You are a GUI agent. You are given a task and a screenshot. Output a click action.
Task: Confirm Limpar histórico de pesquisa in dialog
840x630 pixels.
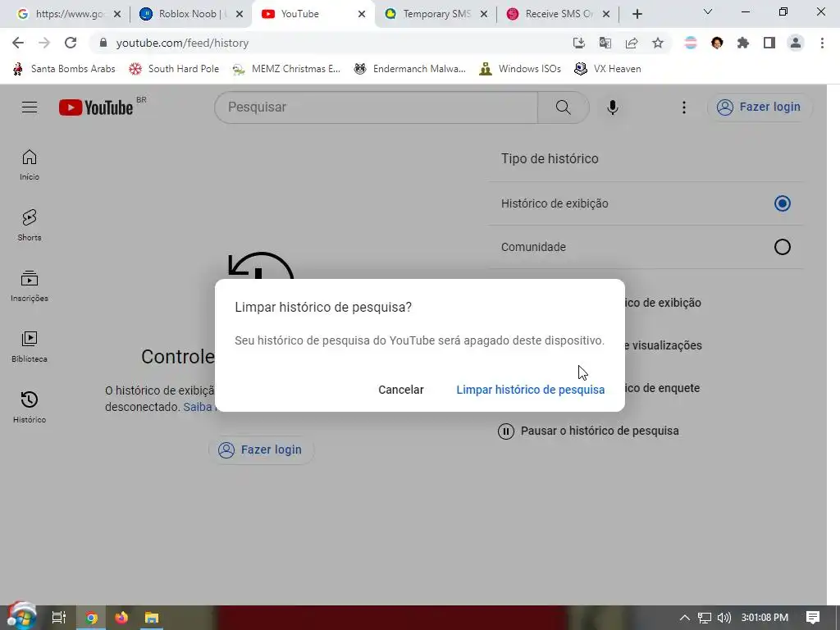point(531,390)
